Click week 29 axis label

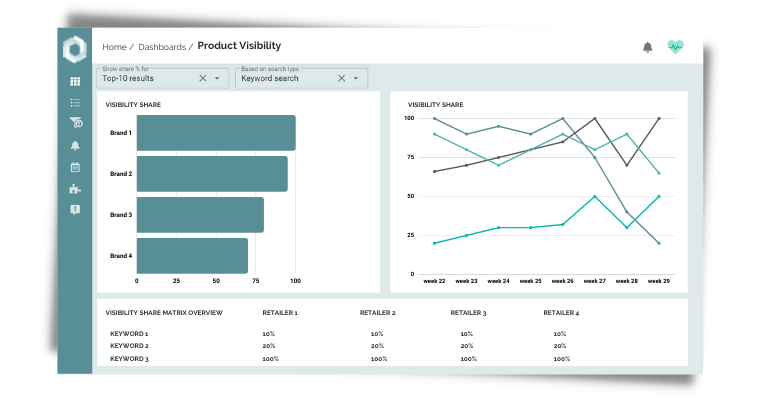pyautogui.click(x=659, y=281)
